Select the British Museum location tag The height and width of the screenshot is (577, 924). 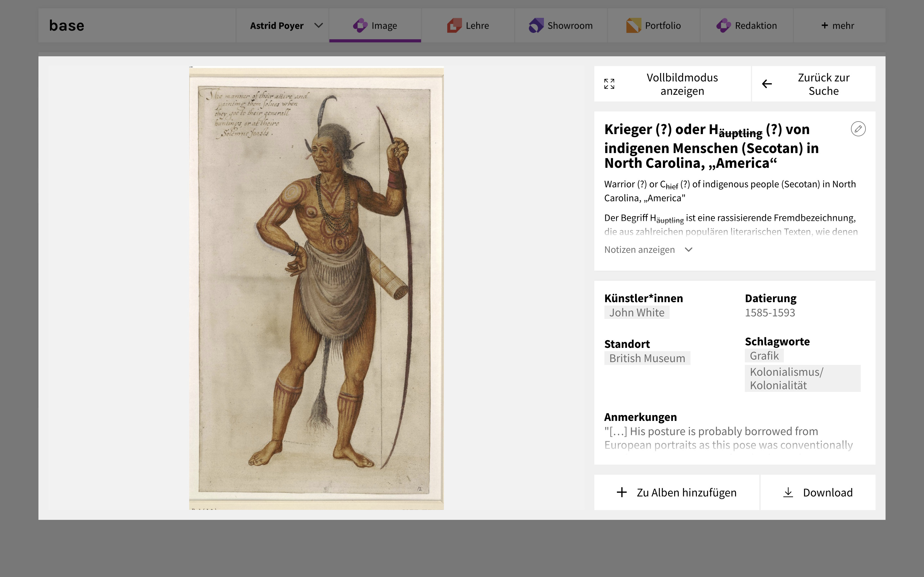(647, 358)
